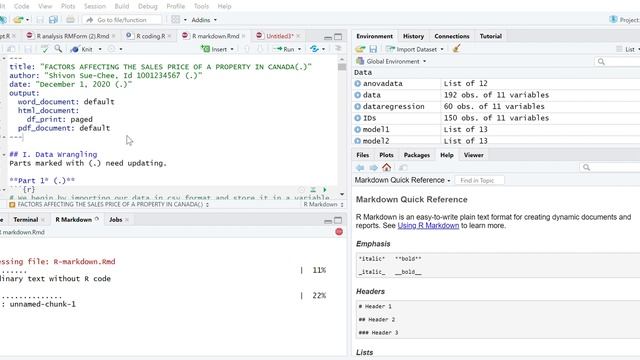Click the Workspace Panes grid icon
This screenshot has width=640, height=360.
[176, 20]
